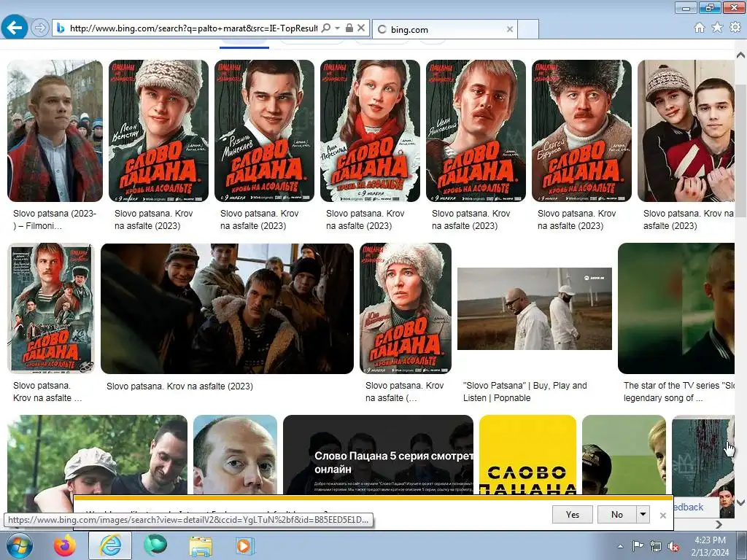Click wide image caption 'Slovo patsana. Krov na asfalte (2023)'
Image resolution: width=747 pixels, height=560 pixels.
point(179,386)
